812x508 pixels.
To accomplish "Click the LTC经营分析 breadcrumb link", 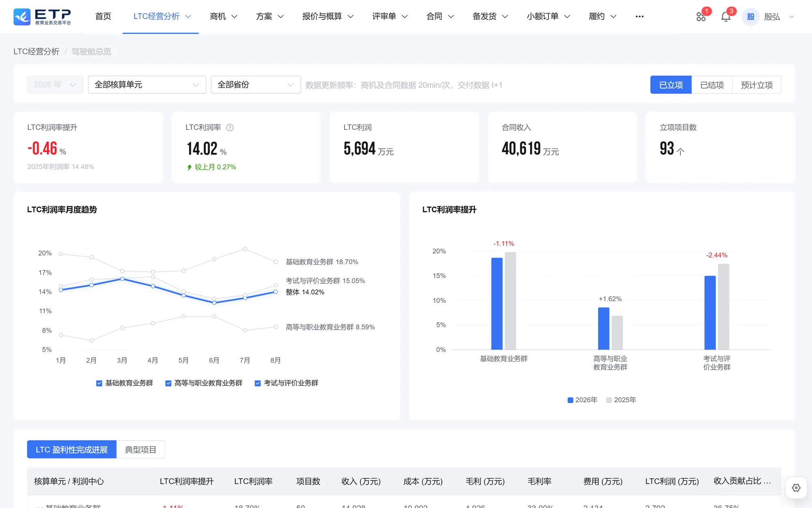I will pos(37,52).
